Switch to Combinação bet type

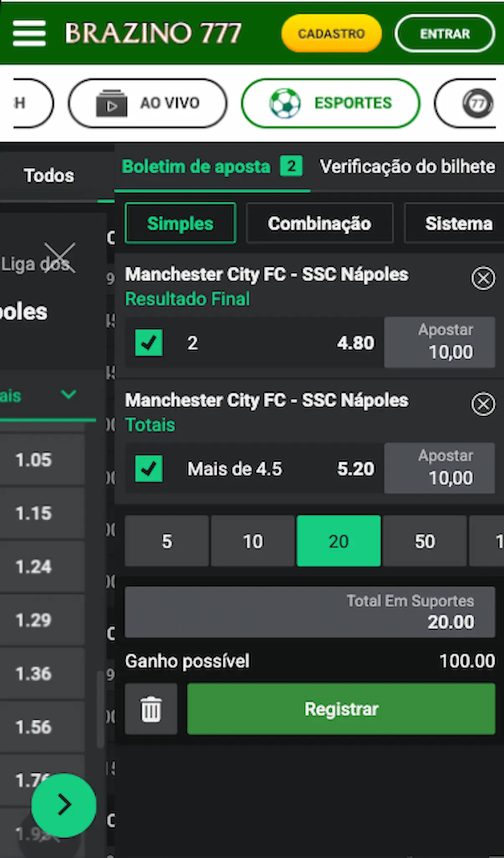(320, 223)
